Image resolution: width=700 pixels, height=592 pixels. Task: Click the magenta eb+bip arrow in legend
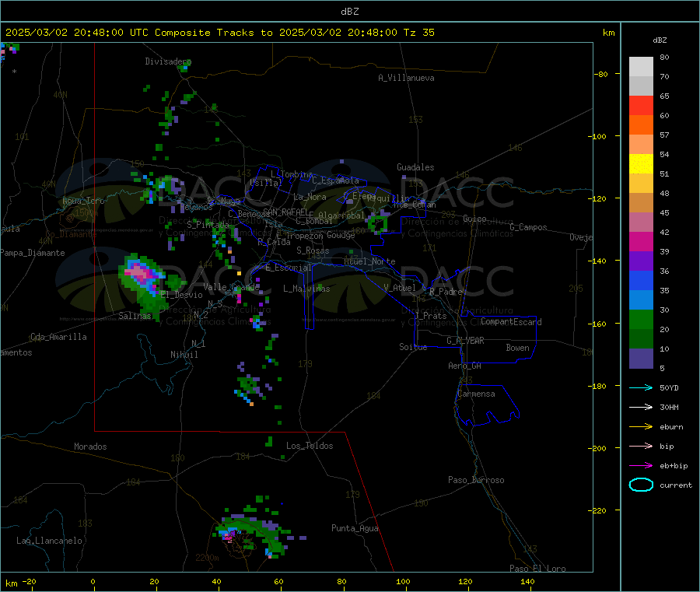(641, 465)
